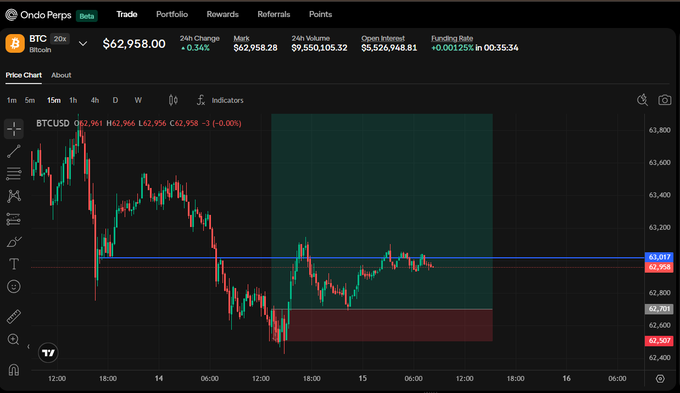680x393 pixels.
Task: Click the 63,800 price axis label
Action: (659, 130)
